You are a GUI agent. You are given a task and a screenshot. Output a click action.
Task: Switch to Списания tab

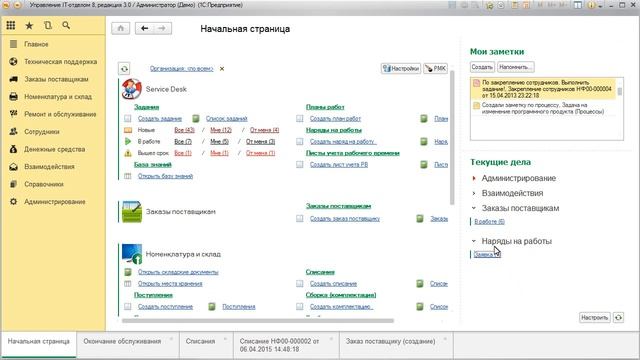[x=206, y=344]
